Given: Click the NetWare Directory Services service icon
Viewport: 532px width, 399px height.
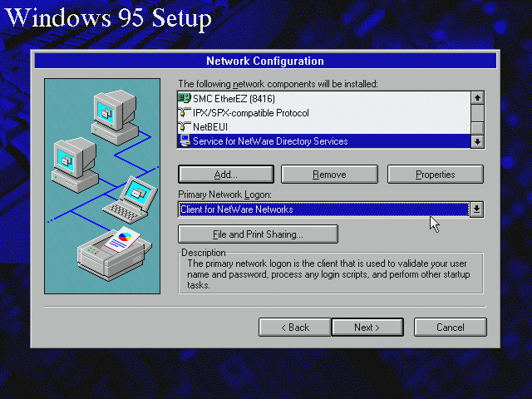Looking at the screenshot, I should pyautogui.click(x=185, y=140).
